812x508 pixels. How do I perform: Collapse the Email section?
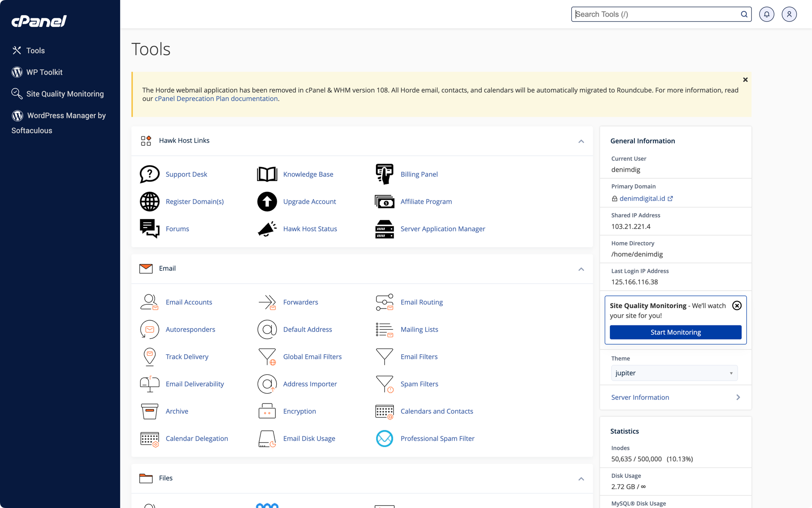[581, 269]
